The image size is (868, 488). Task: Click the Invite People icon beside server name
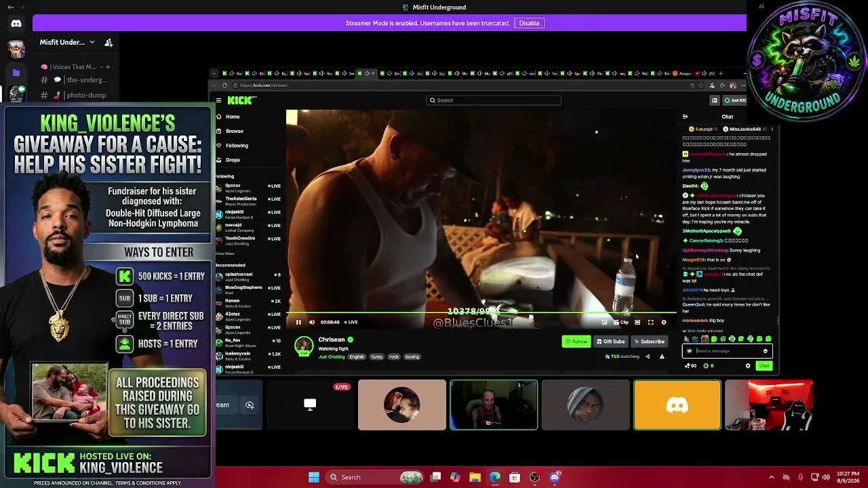[x=108, y=42]
